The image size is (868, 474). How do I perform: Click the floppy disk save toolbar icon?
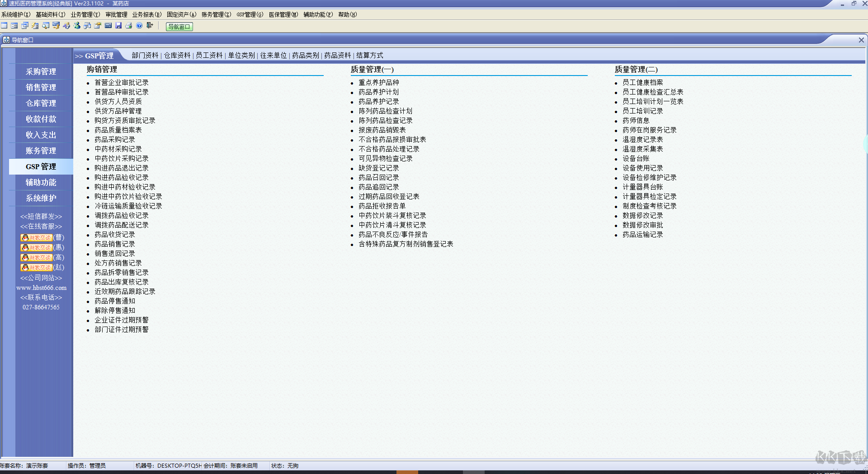(118, 25)
